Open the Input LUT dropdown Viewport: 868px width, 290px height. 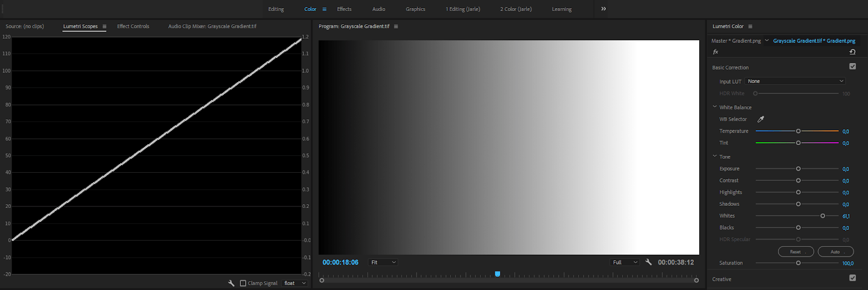click(x=795, y=81)
